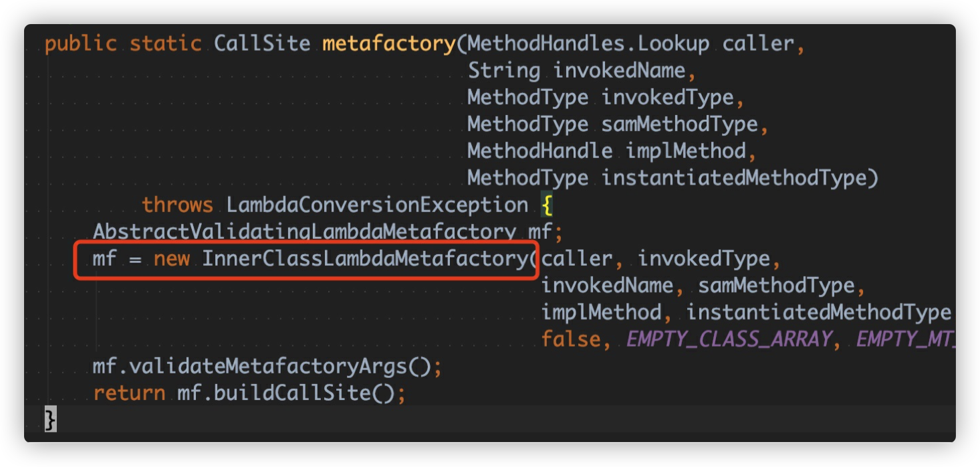Click the highlighted opening curly brace
This screenshot has width=980, height=467.
pos(547,205)
